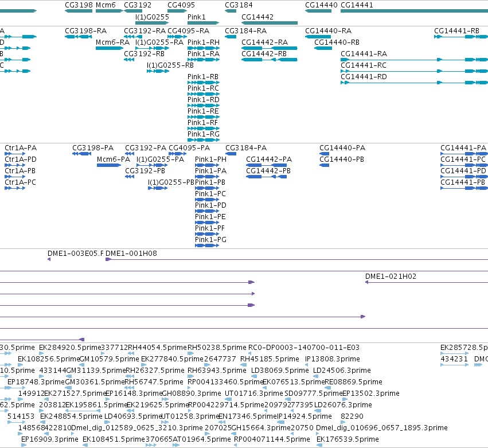
Task: Click the l(1)G0255-RB transcript label
Action: (x=170, y=65)
